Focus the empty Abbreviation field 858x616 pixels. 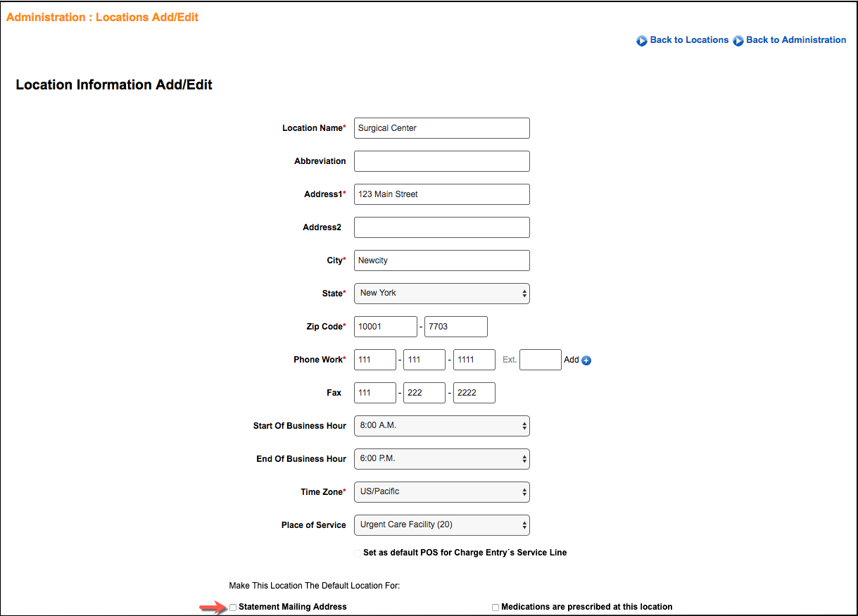[441, 161]
